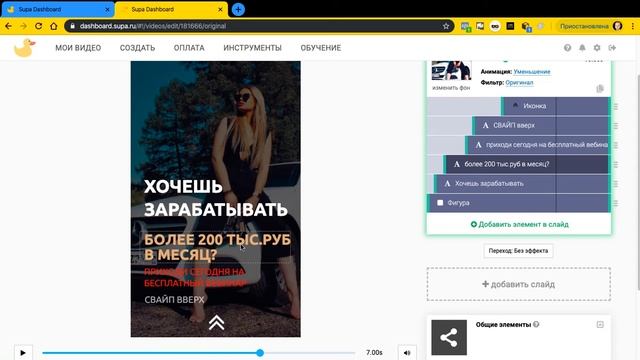Screen dimensions: 640x360
Task: Click изменить фон under thumbnail
Action: point(451,88)
